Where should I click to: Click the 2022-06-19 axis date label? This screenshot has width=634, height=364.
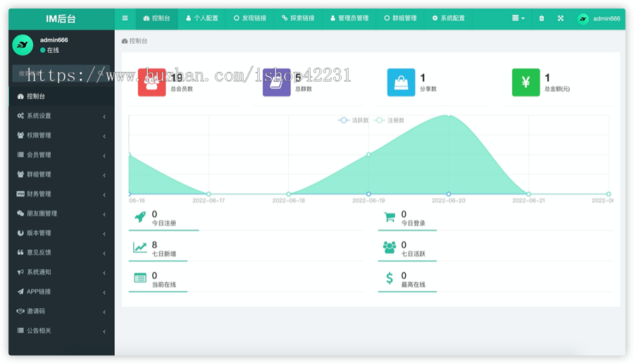click(x=368, y=201)
